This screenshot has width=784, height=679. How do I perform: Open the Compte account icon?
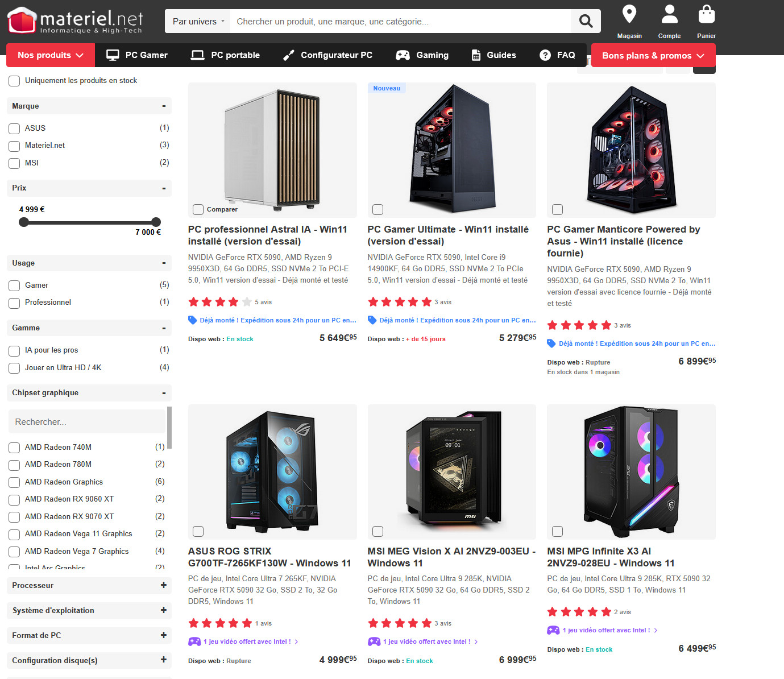click(670, 14)
